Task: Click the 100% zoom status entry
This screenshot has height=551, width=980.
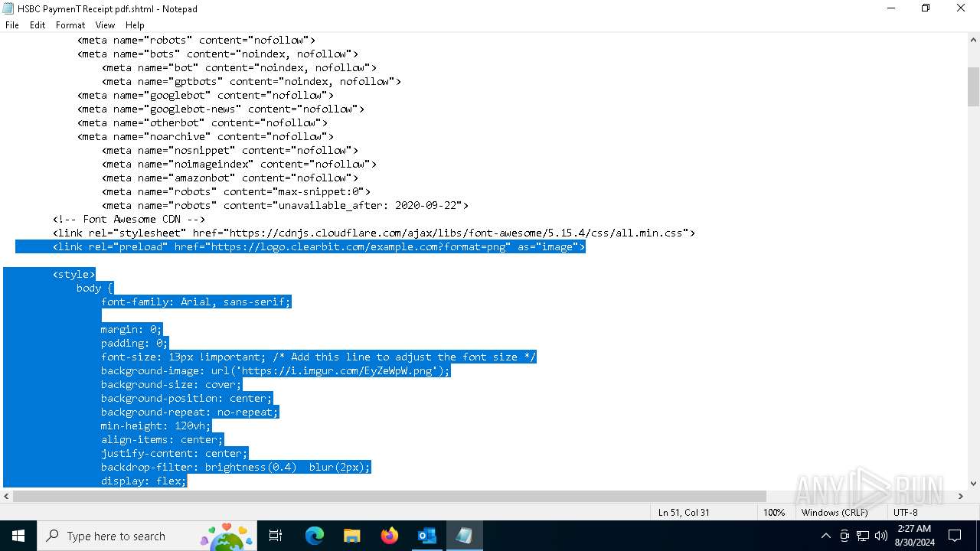Action: [774, 513]
